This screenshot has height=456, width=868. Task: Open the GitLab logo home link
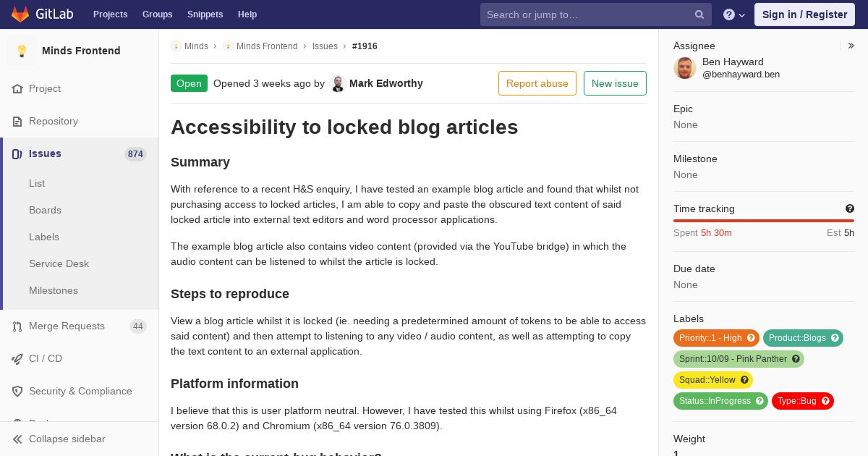click(x=41, y=14)
